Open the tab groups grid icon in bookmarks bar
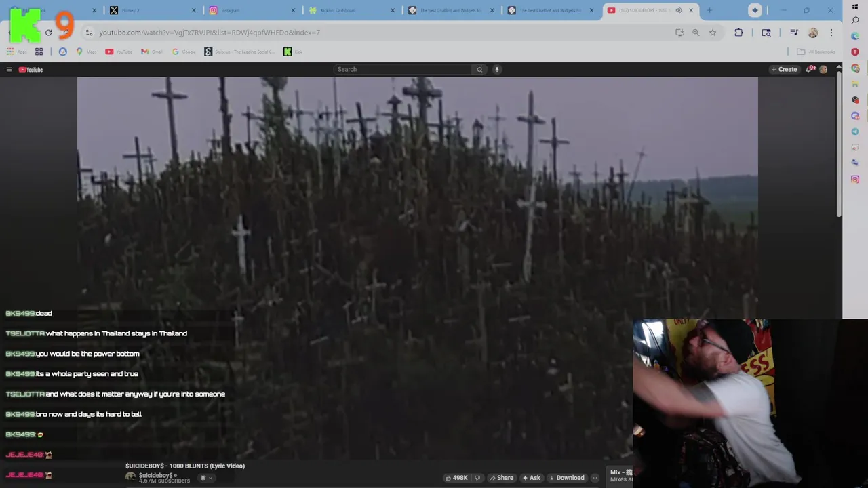868x488 pixels. click(39, 52)
